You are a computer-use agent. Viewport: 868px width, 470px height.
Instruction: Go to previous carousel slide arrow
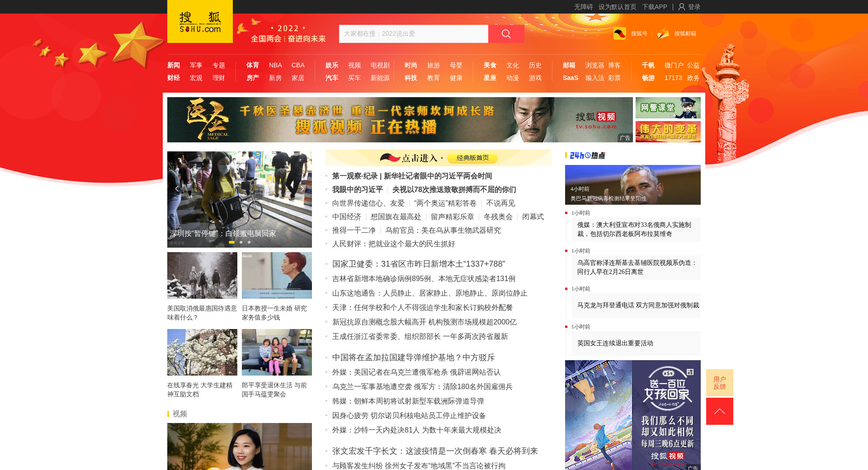177,188
